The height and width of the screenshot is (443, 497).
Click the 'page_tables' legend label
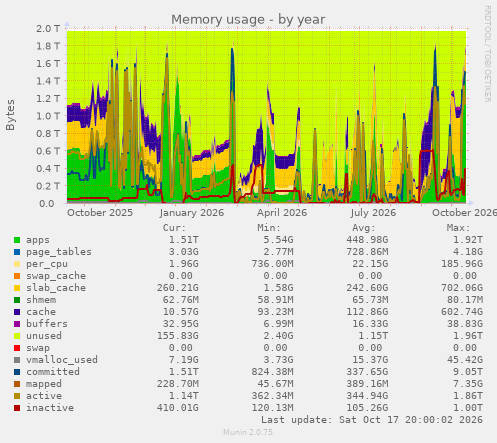coord(59,252)
